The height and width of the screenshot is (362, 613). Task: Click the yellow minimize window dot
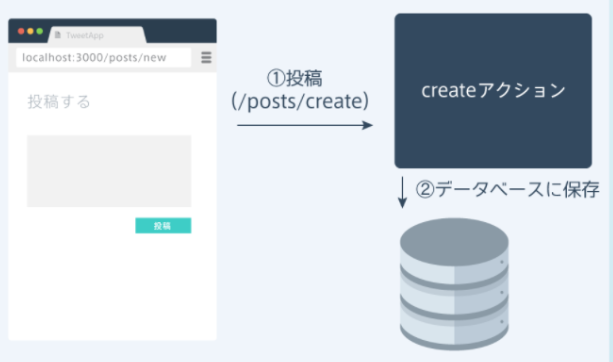click(30, 31)
